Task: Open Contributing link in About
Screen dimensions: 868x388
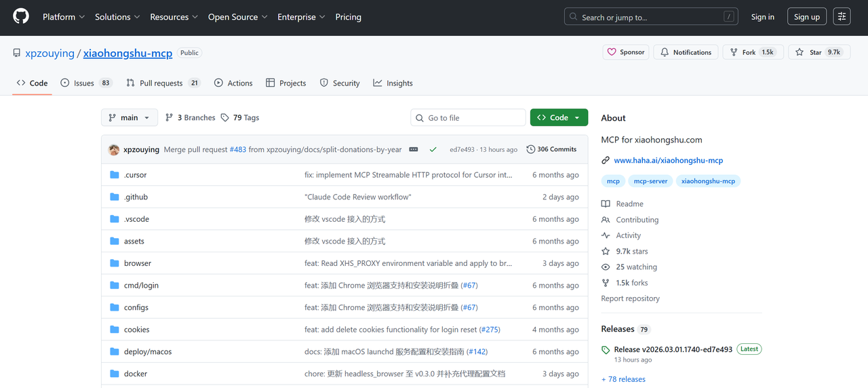Action: click(x=630, y=220)
